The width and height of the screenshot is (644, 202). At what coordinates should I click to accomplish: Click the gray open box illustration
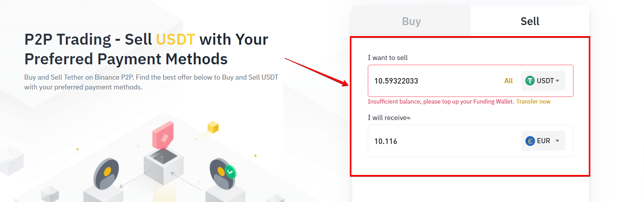click(x=163, y=165)
